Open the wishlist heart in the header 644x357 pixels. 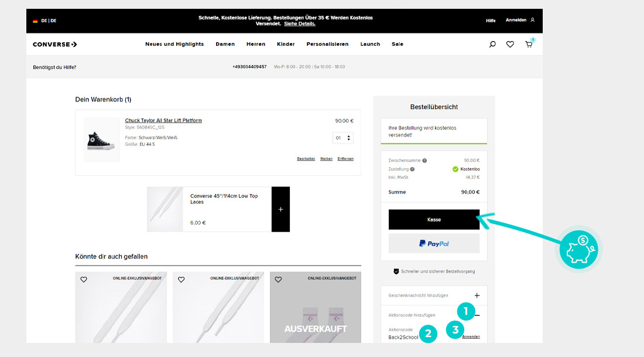tap(510, 45)
